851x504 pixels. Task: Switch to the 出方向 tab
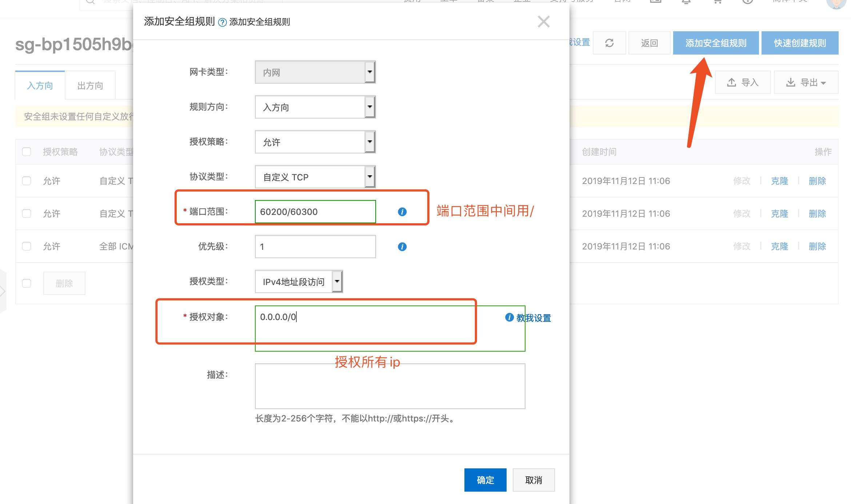(x=90, y=85)
